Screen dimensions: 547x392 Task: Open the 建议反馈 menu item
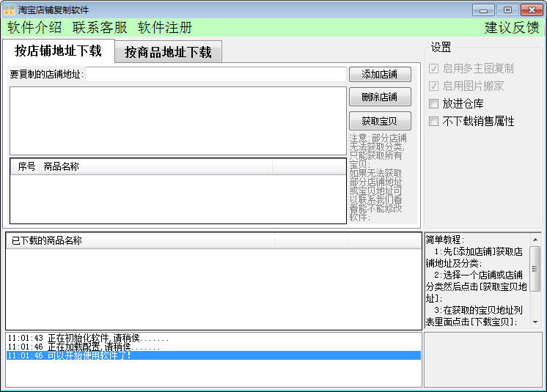(x=512, y=28)
